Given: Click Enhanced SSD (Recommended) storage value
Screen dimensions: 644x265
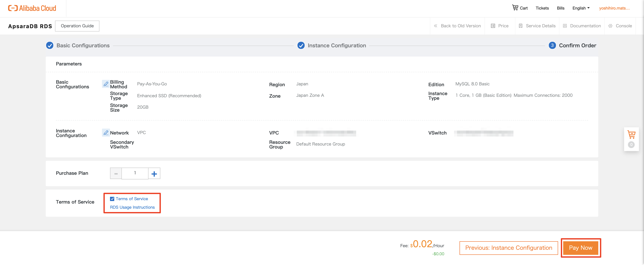Looking at the screenshot, I should coord(169,96).
